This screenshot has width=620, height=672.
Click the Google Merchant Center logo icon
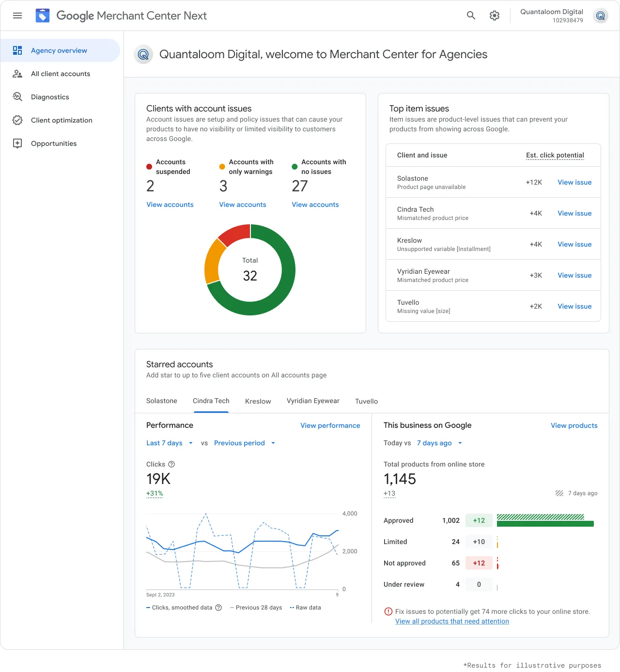43,16
